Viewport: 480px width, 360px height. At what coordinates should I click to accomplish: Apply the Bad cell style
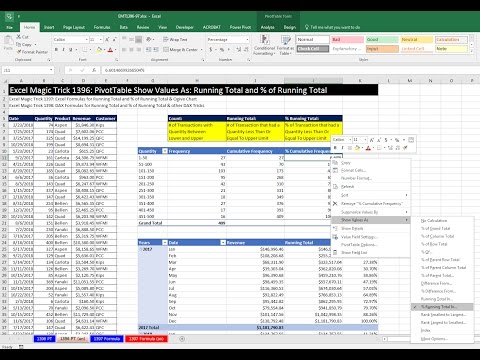347,39
